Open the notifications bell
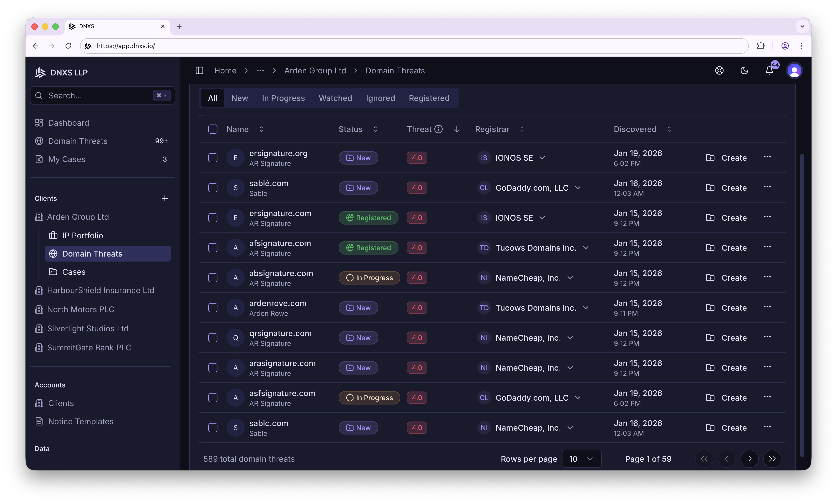Screen dimensions: 837x504 pyautogui.click(x=769, y=71)
